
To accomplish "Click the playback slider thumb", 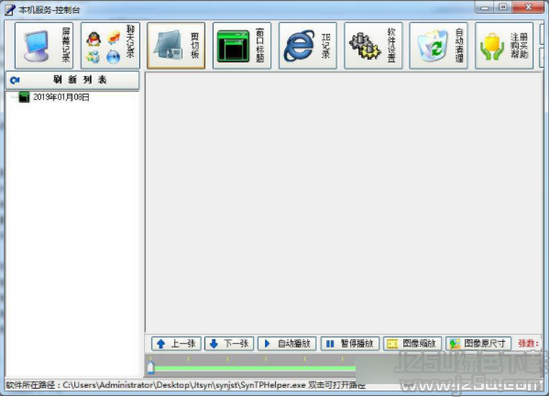I will click(x=151, y=368).
